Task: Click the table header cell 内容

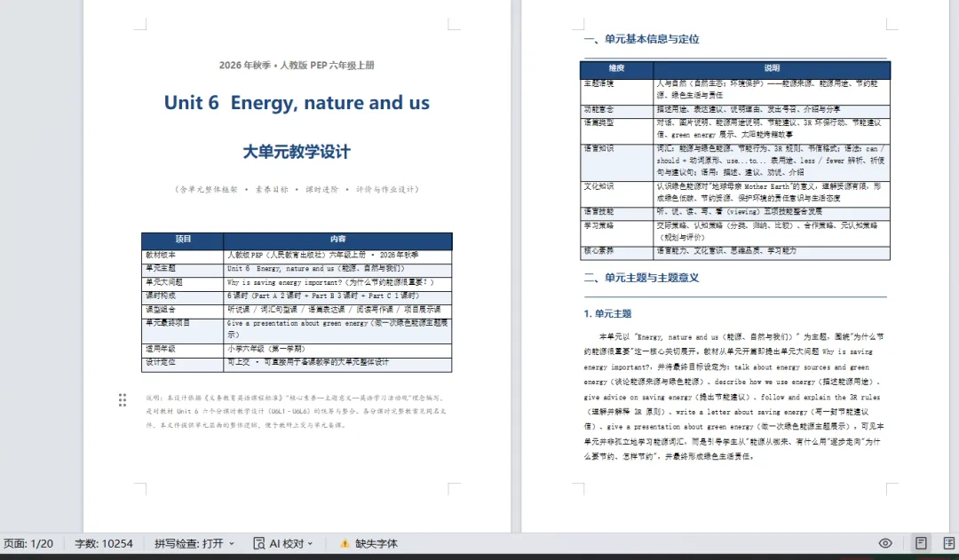Action: 338,240
